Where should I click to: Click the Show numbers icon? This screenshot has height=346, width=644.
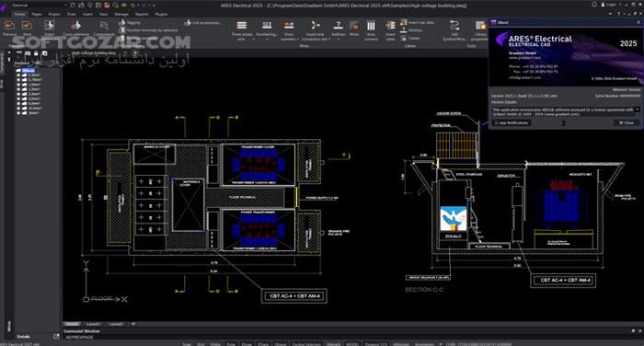289,26
